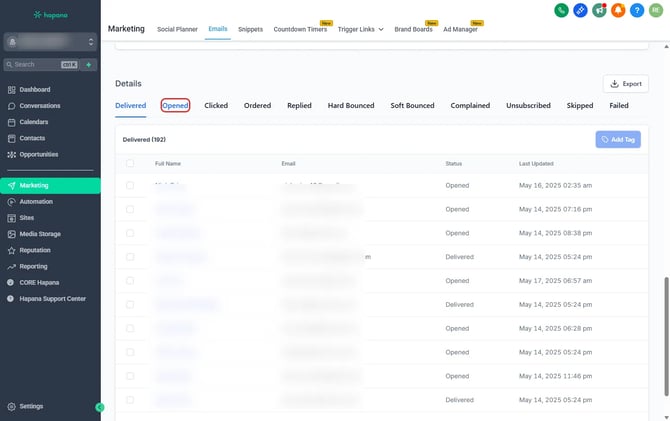Expand the account switcher dropdown

click(x=50, y=42)
